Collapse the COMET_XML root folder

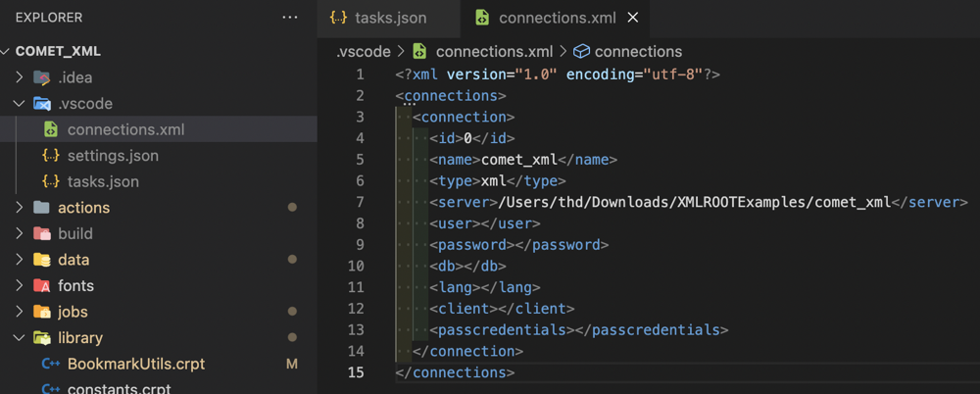[6, 51]
